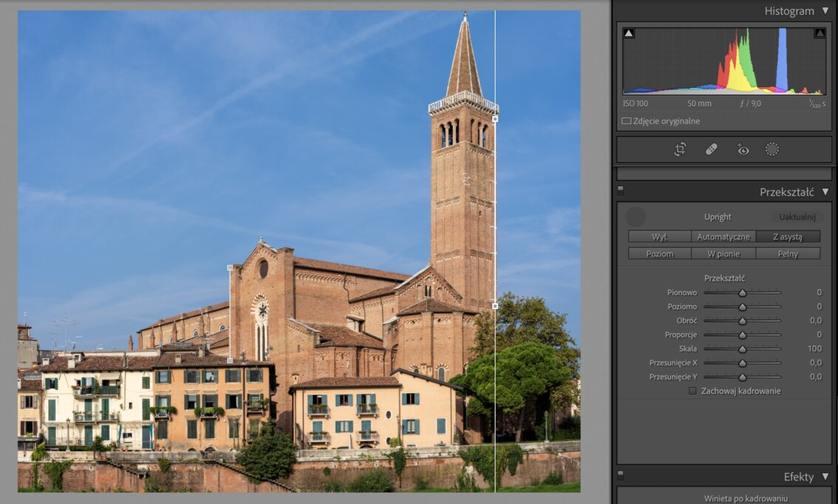Collapse the Efekty panel triangle
The height and width of the screenshot is (504, 838).
point(825,477)
